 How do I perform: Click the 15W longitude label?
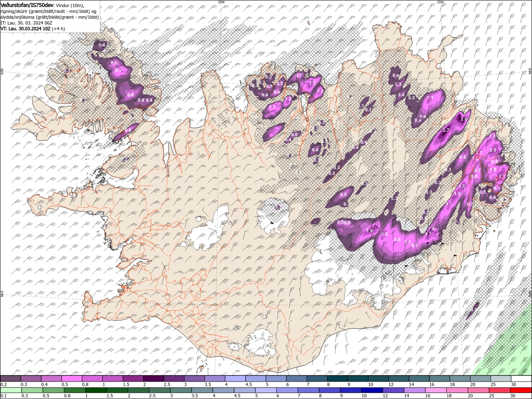click(440, 2)
